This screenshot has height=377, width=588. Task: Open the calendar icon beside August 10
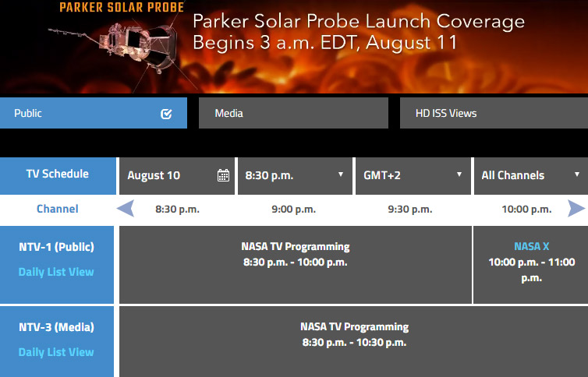(223, 175)
